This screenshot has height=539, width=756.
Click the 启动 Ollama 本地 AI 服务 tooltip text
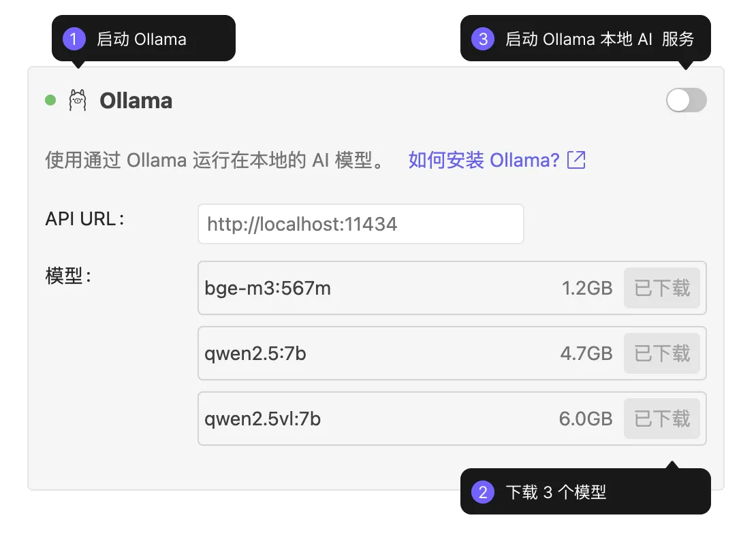[x=599, y=39]
